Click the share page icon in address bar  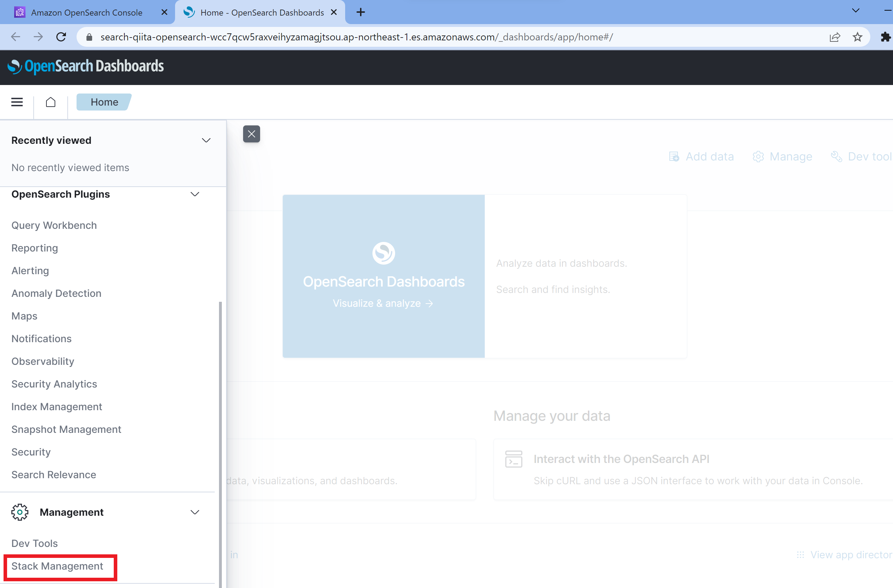pyautogui.click(x=835, y=37)
